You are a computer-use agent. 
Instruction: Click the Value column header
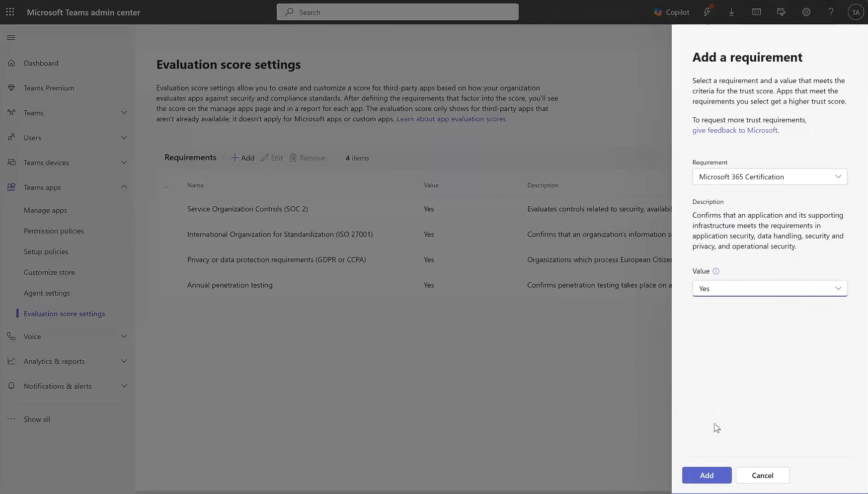(431, 185)
